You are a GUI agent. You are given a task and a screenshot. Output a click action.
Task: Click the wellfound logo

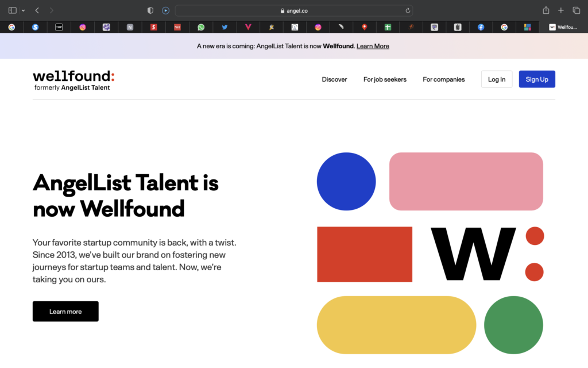click(73, 76)
